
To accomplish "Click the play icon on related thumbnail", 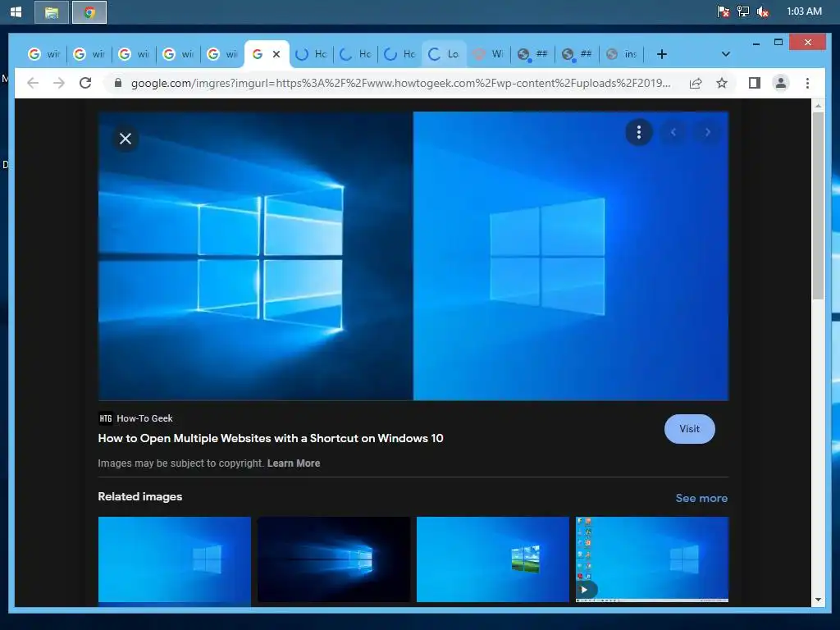I will point(586,590).
